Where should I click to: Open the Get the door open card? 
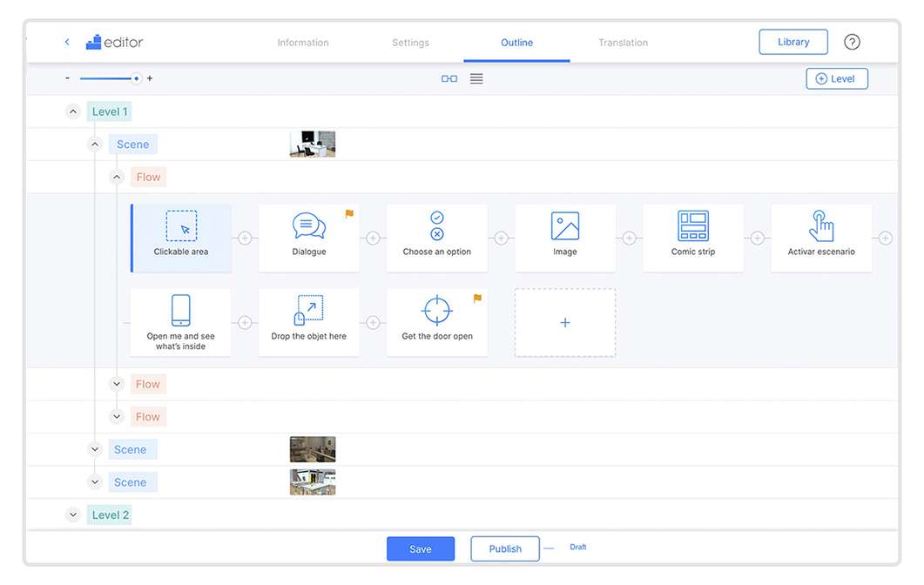[436, 322]
